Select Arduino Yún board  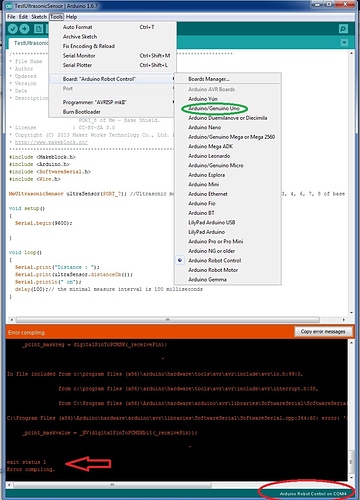pyautogui.click(x=228, y=99)
